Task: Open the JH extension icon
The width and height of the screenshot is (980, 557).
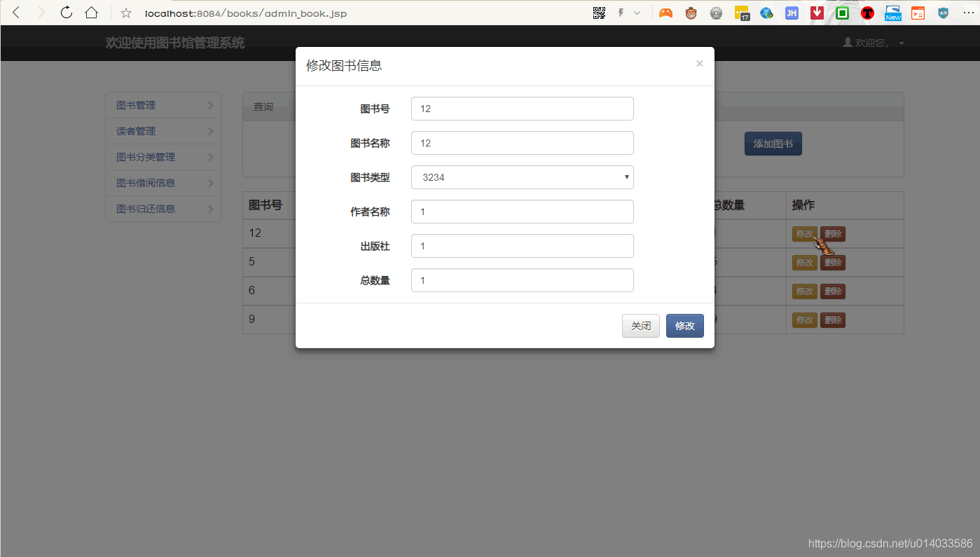Action: [792, 13]
